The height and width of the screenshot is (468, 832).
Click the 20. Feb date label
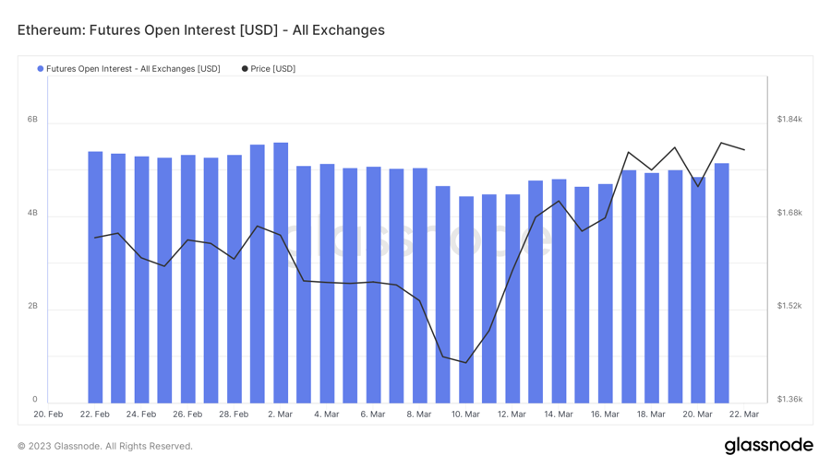48,413
